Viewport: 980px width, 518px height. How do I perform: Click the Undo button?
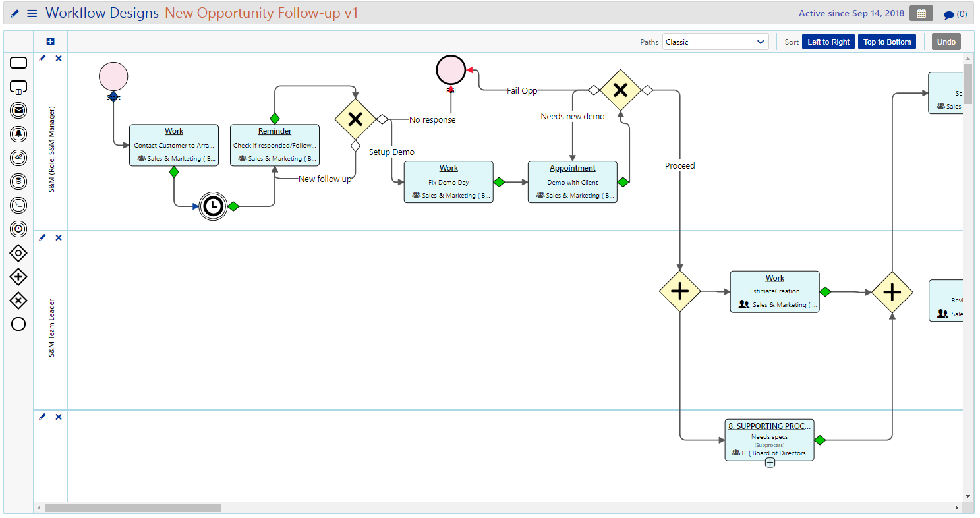pyautogui.click(x=946, y=41)
